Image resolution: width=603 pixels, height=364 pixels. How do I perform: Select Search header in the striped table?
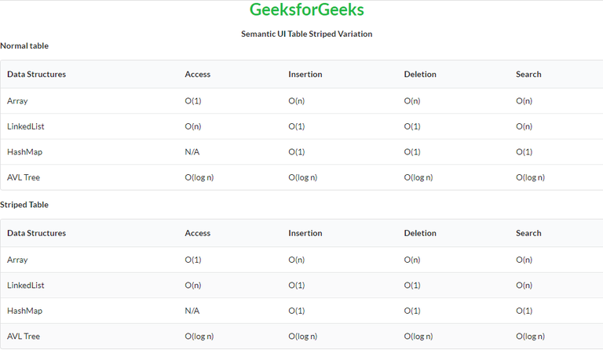coord(528,233)
